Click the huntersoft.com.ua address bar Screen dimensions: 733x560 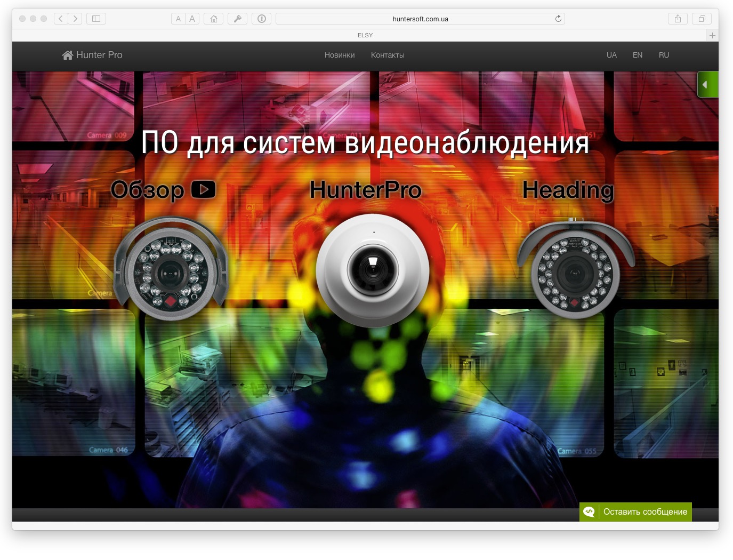(420, 19)
